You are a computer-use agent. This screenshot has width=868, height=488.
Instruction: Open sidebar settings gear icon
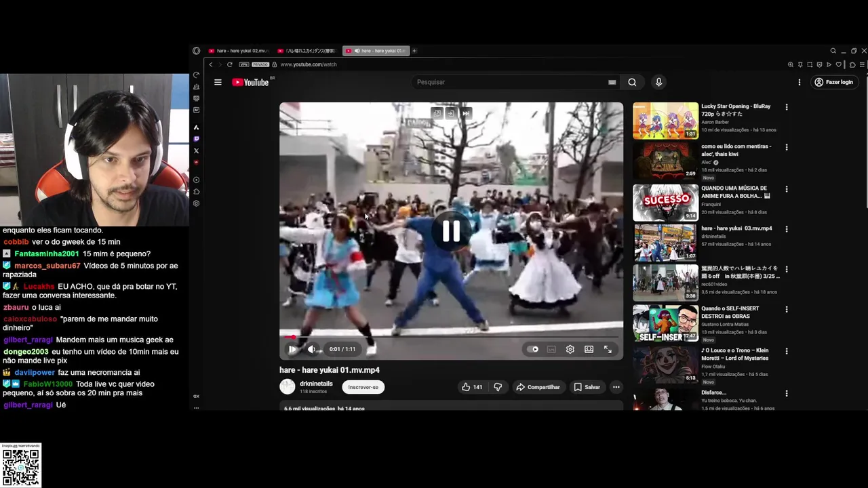[x=196, y=203]
